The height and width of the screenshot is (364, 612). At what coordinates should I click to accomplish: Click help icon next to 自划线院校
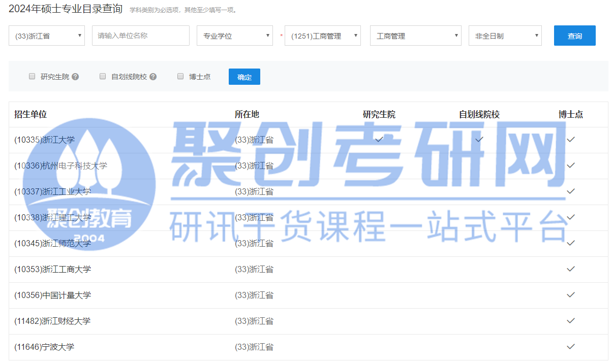coord(153,77)
